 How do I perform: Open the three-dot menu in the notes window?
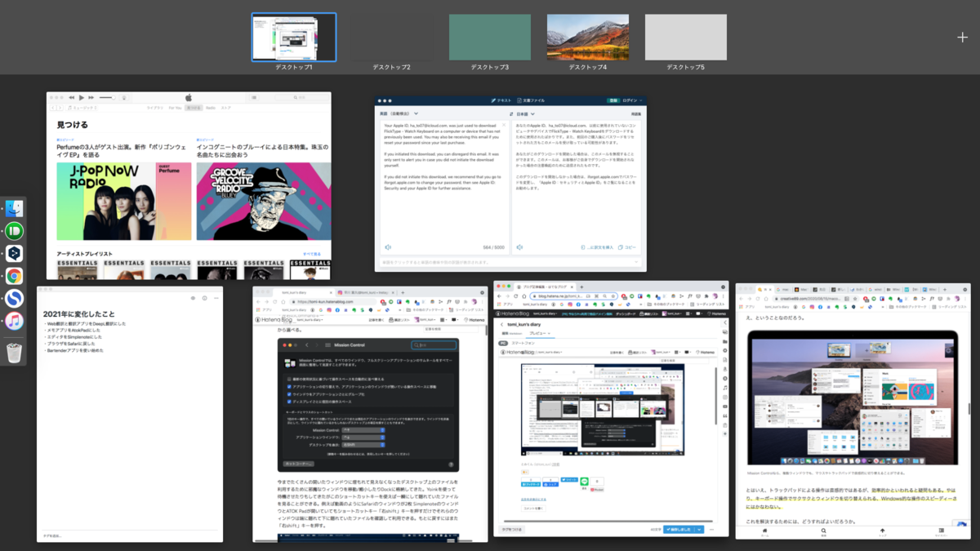click(x=215, y=299)
